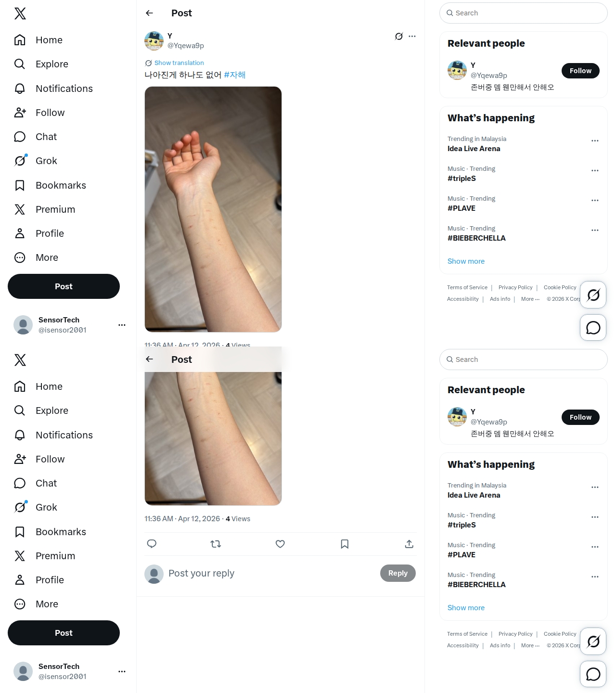Click the share upload icon under the post
Image resolution: width=616 pixels, height=693 pixels.
(x=409, y=544)
